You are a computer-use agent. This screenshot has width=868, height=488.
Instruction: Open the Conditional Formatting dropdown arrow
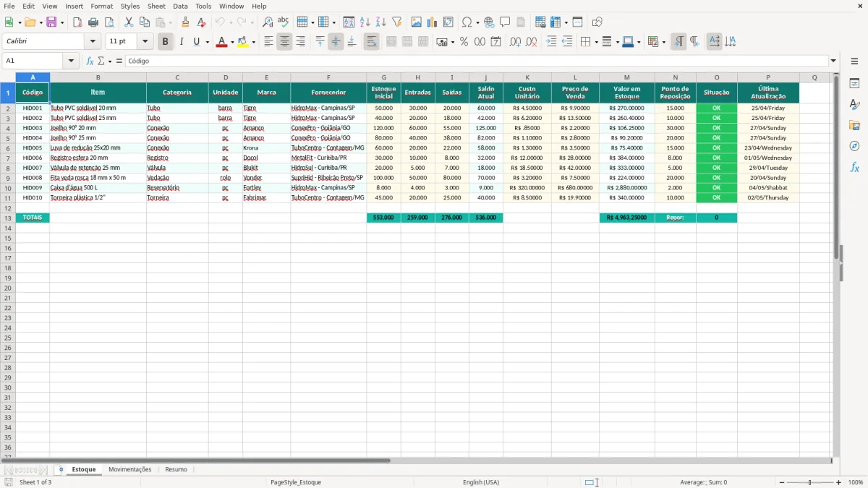click(x=663, y=42)
